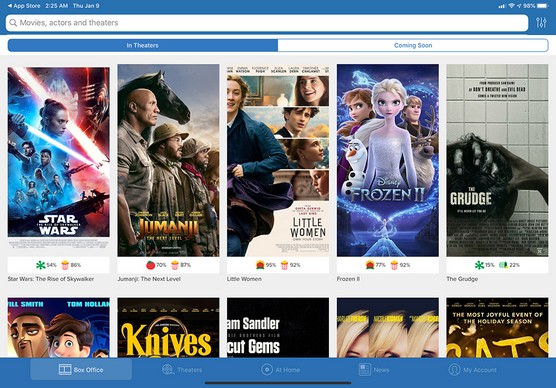Tap the certified fresh icon under Little Women
This screenshot has width=556, height=388.
(260, 265)
